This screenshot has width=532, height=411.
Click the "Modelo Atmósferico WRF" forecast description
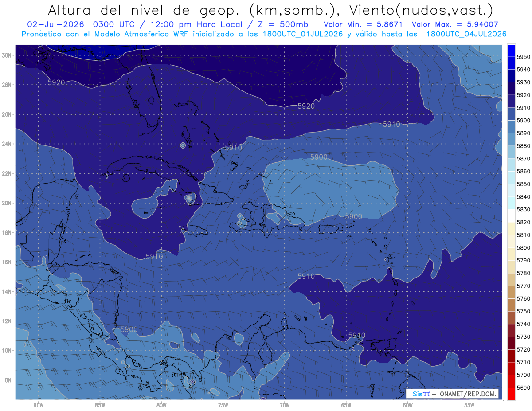(x=142, y=34)
